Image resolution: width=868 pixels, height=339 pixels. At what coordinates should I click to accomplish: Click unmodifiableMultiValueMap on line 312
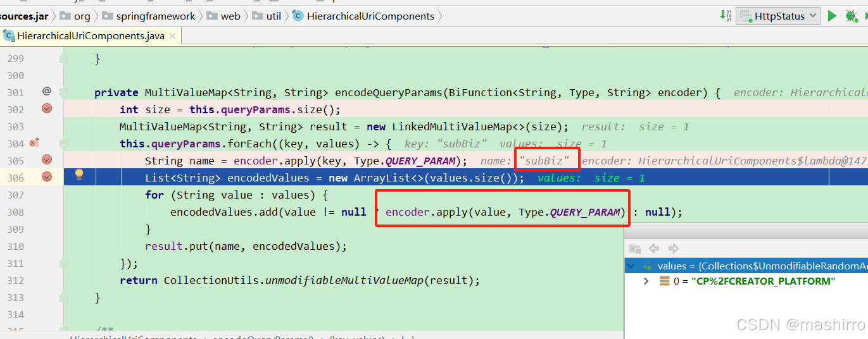pos(344,280)
